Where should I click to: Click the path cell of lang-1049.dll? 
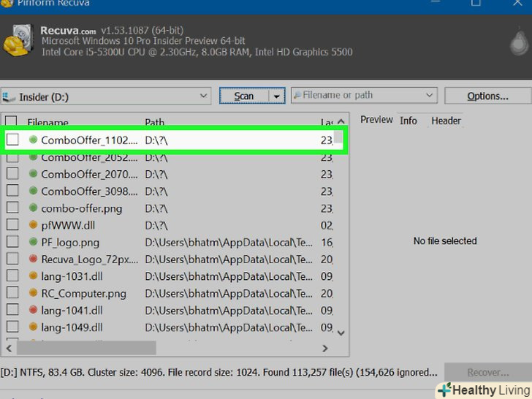pos(229,327)
